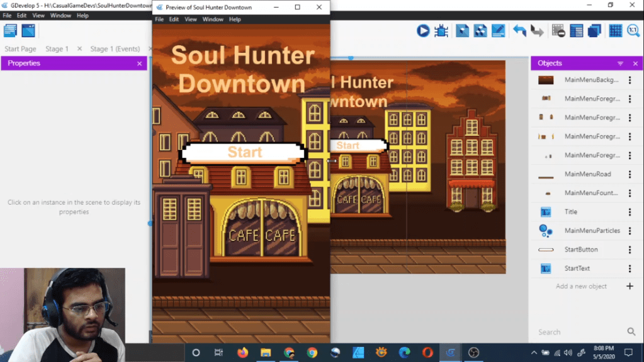This screenshot has width=644, height=362.
Task: Open the View menu in the preview window
Action: tap(190, 20)
